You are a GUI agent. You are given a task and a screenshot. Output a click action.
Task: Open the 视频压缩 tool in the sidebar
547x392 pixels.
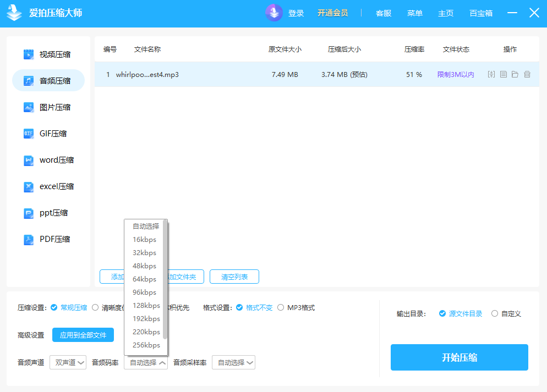(x=48, y=54)
